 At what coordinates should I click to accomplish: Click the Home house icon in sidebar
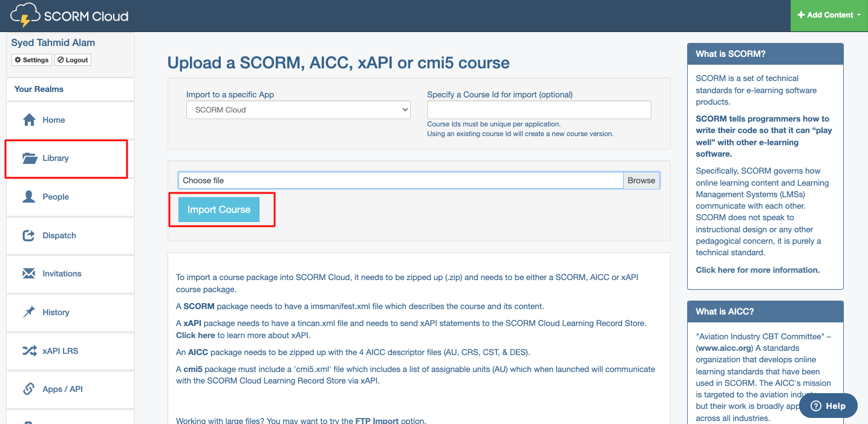[x=29, y=120]
